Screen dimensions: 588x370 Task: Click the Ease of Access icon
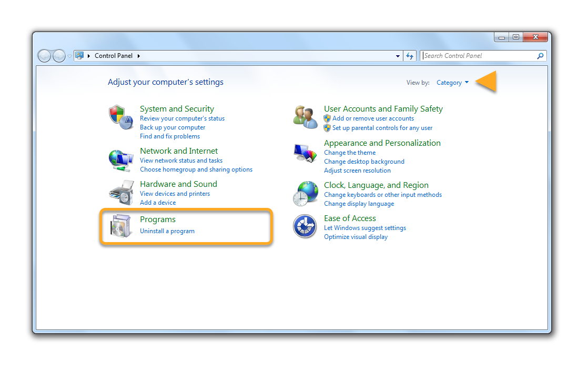pos(306,227)
